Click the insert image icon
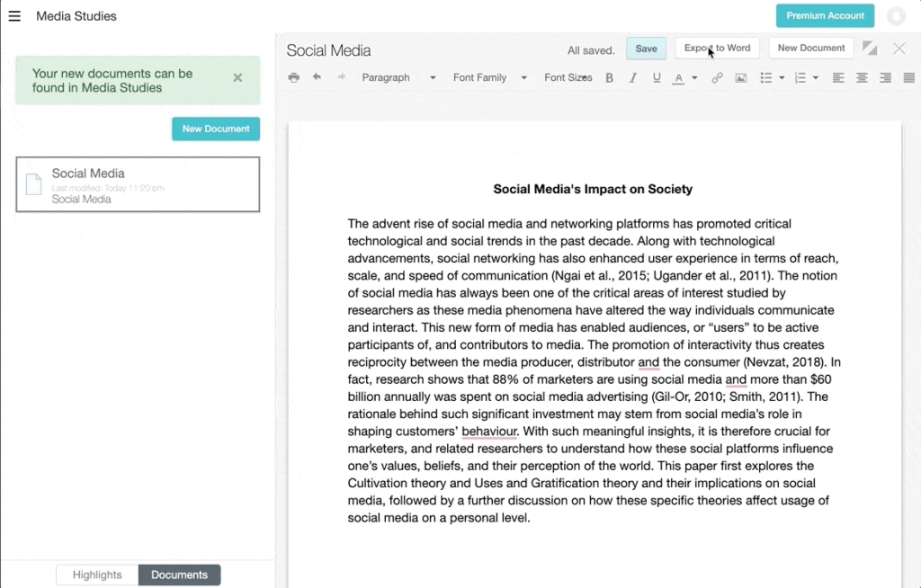This screenshot has height=588, width=921. [741, 78]
